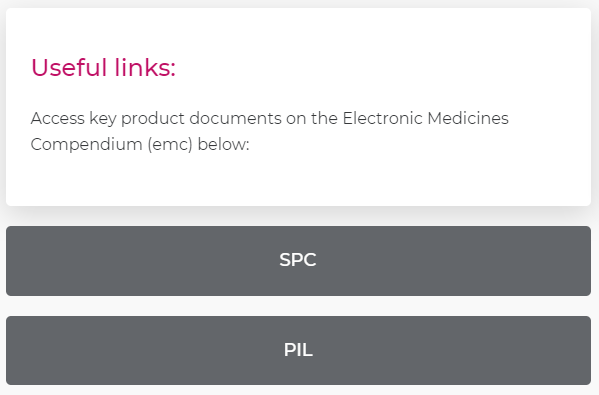Click the word "links:" in the heading
Screen dimensions: 599x395
click(145, 68)
